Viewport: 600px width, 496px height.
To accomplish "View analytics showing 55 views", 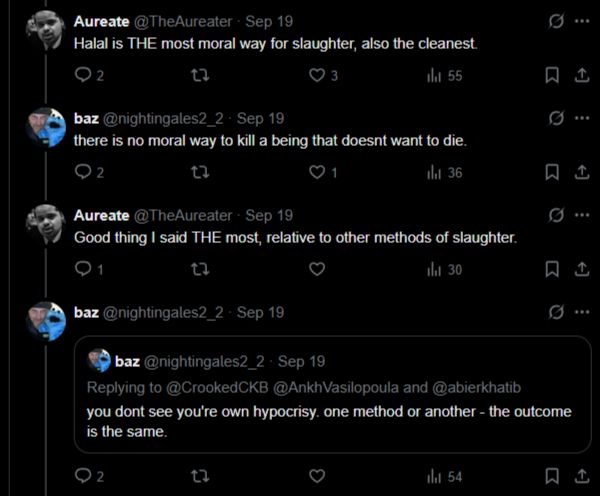I will coord(444,75).
